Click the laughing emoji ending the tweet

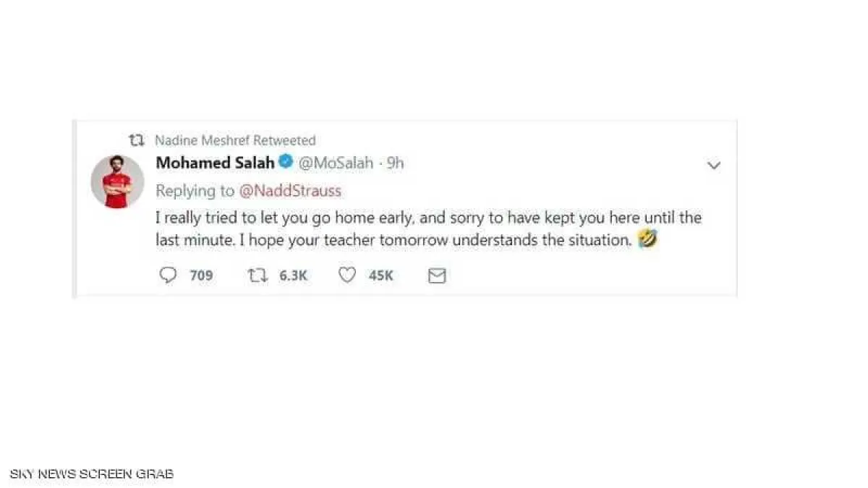point(647,240)
